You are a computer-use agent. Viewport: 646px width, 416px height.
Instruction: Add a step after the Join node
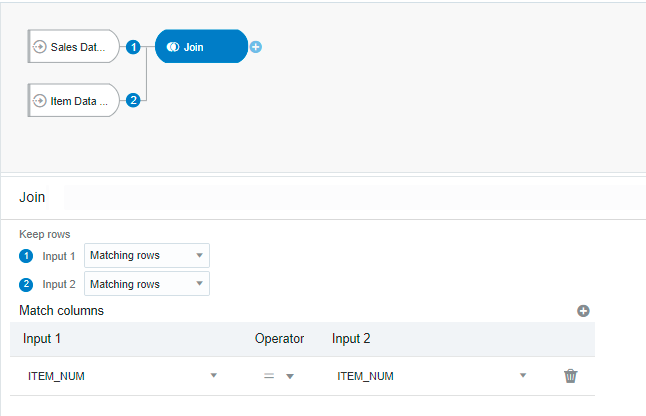click(x=256, y=47)
